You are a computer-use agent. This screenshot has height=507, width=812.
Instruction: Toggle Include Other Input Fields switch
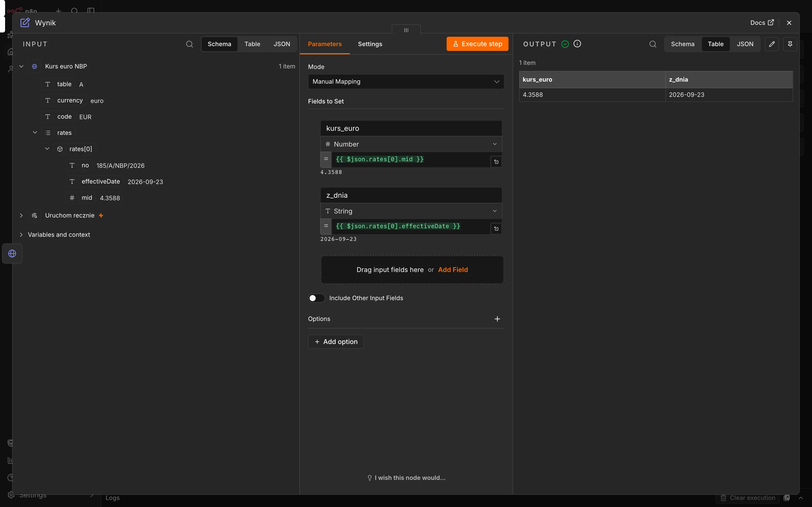[316, 298]
